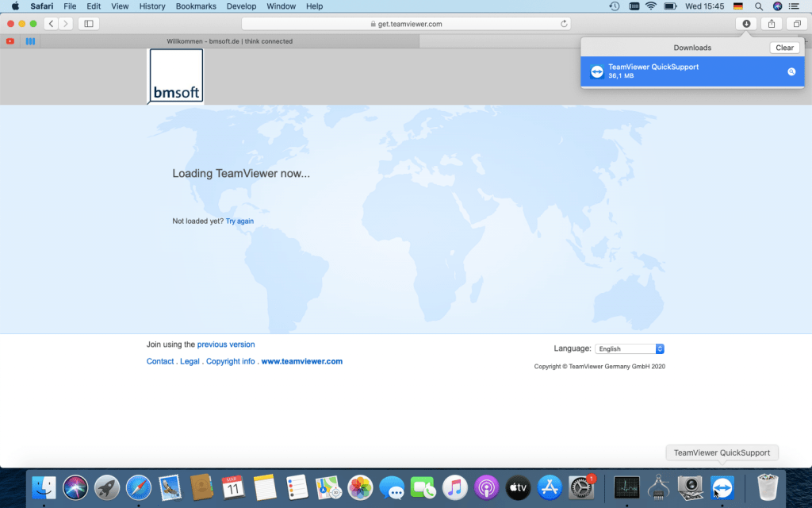This screenshot has height=508, width=812.
Task: Open the Trash in the Dock
Action: point(768,487)
